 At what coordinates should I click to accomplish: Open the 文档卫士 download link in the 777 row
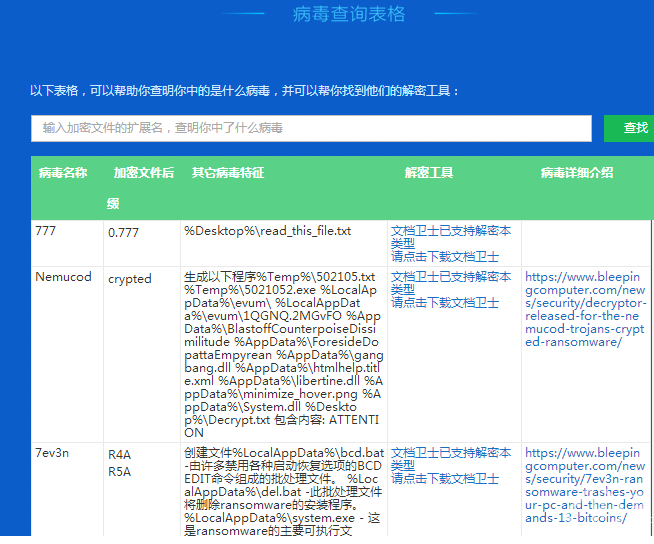[x=444, y=256]
